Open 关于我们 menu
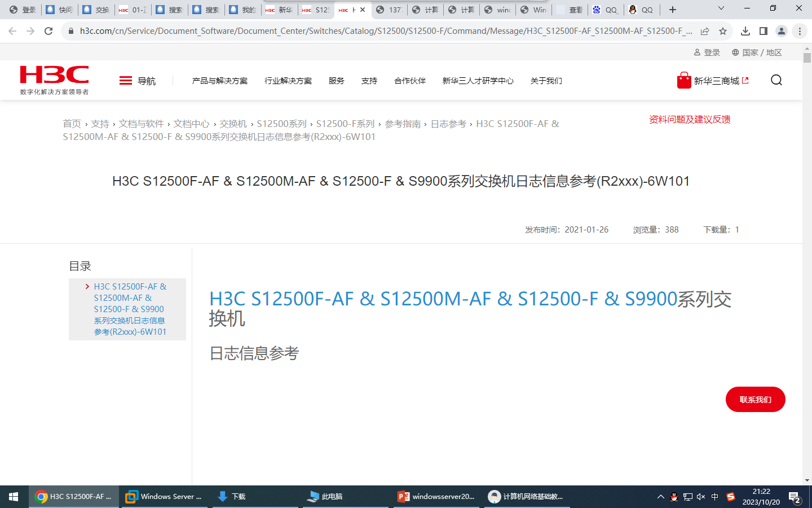The image size is (812, 508). [x=546, y=81]
